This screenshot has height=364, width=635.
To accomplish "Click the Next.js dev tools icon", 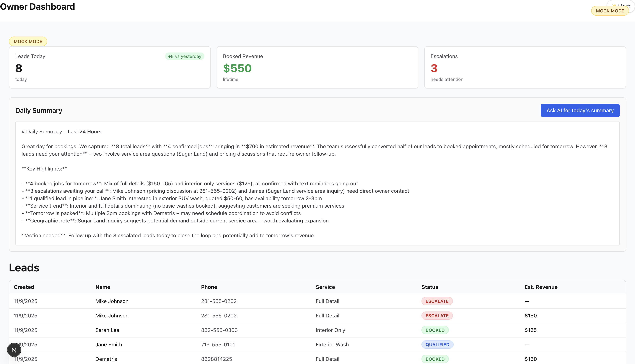I will 14,350.
